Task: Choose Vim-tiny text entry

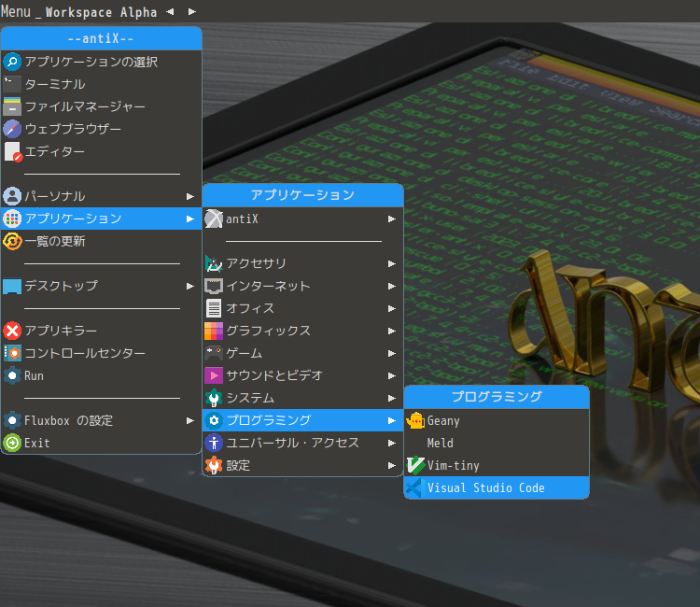Action: [x=453, y=465]
